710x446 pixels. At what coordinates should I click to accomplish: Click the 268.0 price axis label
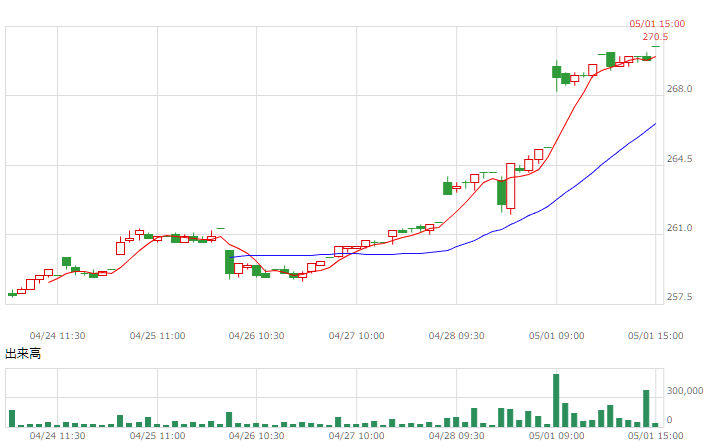679,89
